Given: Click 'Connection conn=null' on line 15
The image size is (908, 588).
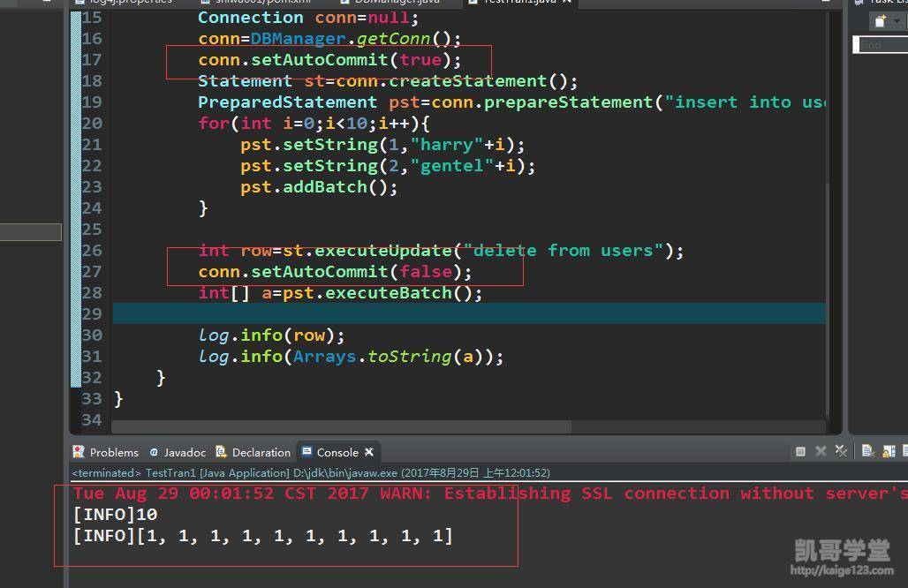Looking at the screenshot, I should (x=308, y=18).
